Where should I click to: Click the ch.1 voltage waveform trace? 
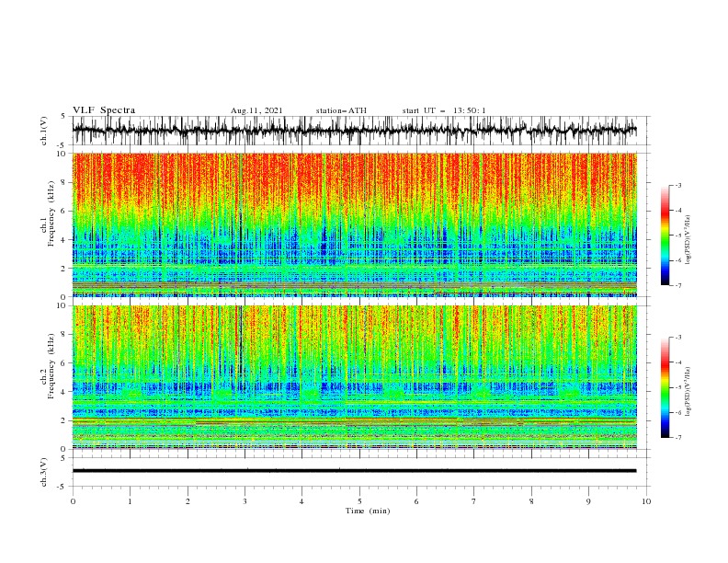[x=354, y=131]
